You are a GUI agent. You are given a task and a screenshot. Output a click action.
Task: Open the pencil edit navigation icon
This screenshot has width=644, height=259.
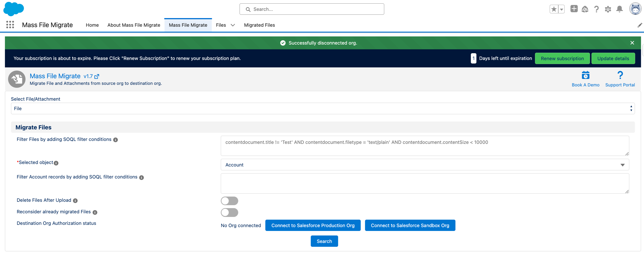coord(639,25)
